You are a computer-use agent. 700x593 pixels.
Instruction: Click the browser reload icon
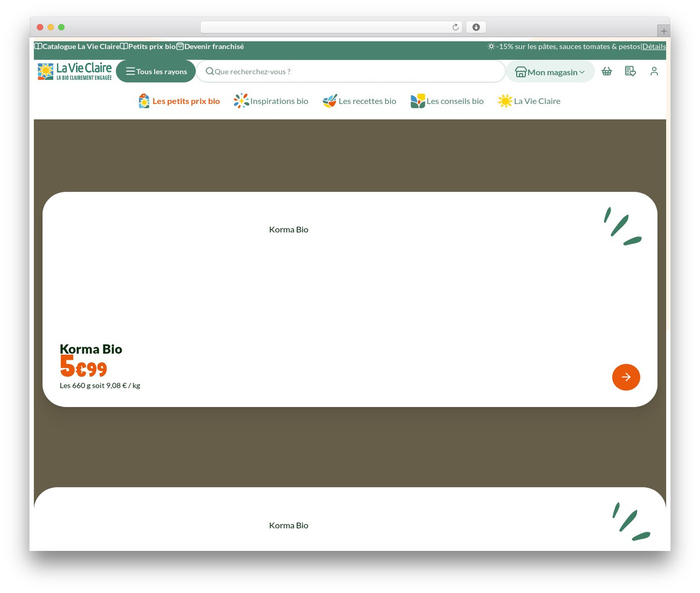[x=456, y=27]
